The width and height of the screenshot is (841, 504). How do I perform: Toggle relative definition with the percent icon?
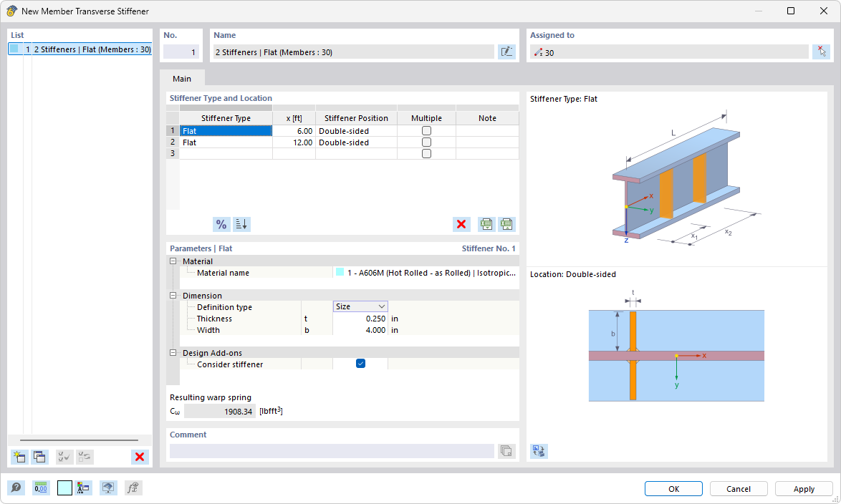pyautogui.click(x=221, y=224)
